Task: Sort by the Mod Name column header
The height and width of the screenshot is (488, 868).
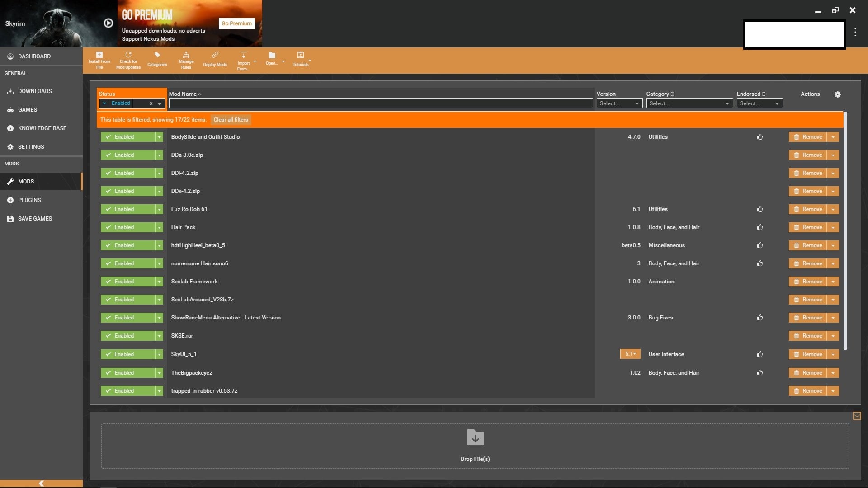Action: click(x=185, y=94)
